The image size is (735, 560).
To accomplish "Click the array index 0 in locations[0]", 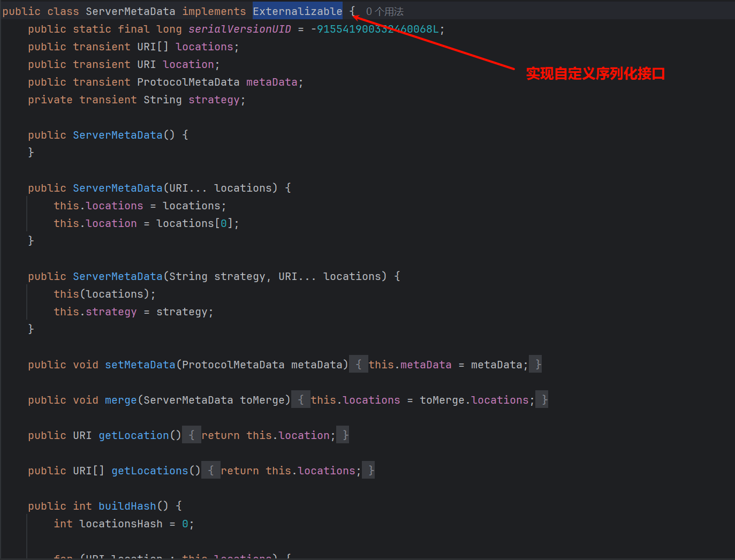I will tap(223, 223).
